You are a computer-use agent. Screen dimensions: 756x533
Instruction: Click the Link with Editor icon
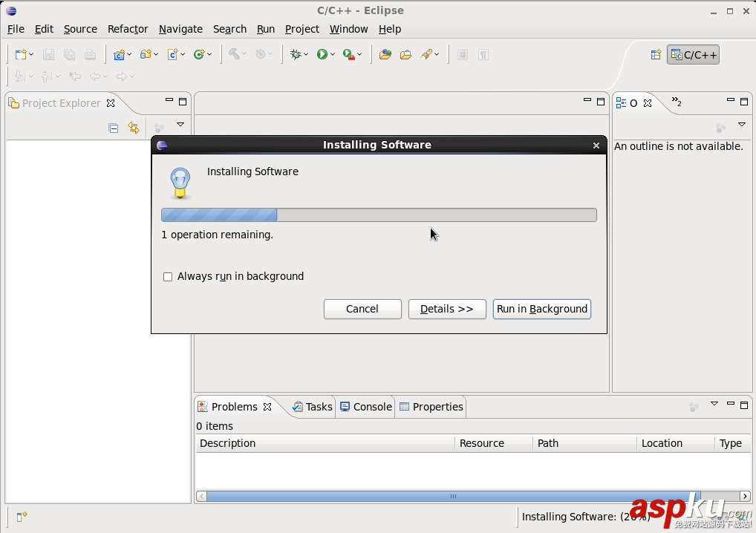click(x=134, y=128)
